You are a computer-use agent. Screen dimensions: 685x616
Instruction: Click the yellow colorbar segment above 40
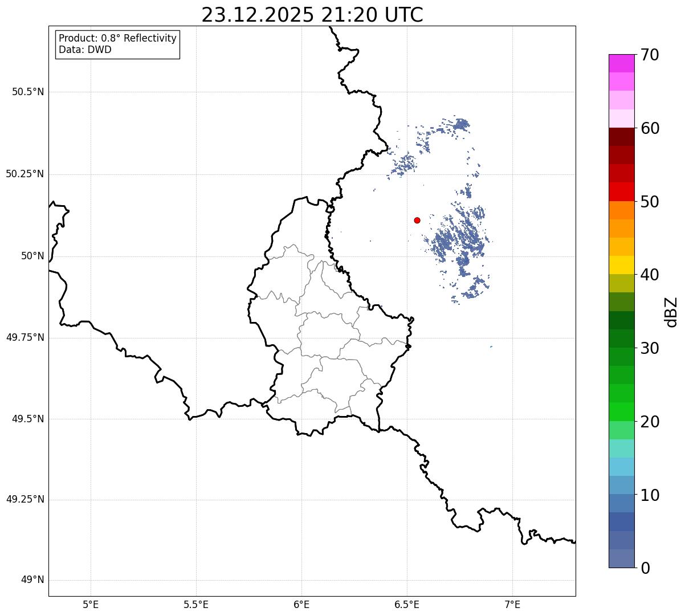[621, 265]
